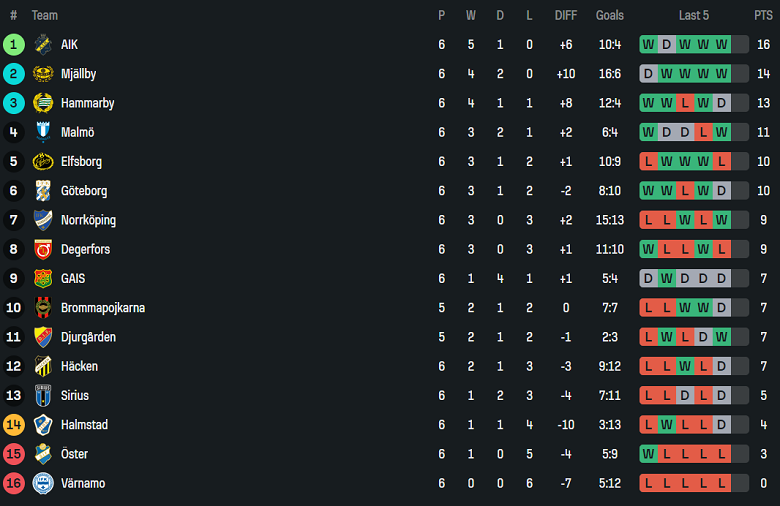Select the Degerfors club crest

42,249
